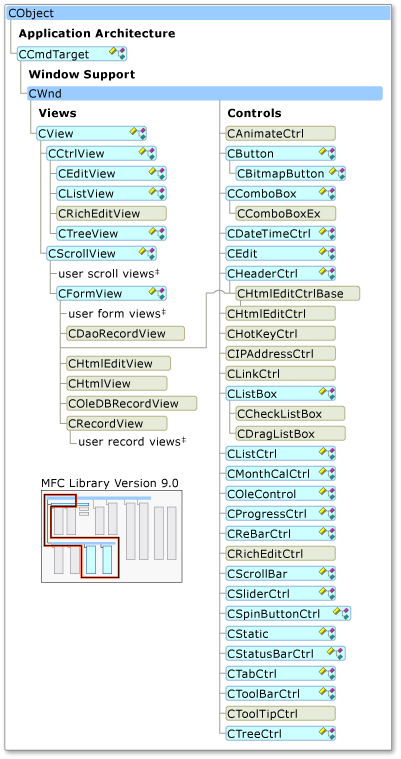The image size is (401, 759).
Task: Click the MFC Library hierarchy thumbnail map
Action: [x=112, y=536]
